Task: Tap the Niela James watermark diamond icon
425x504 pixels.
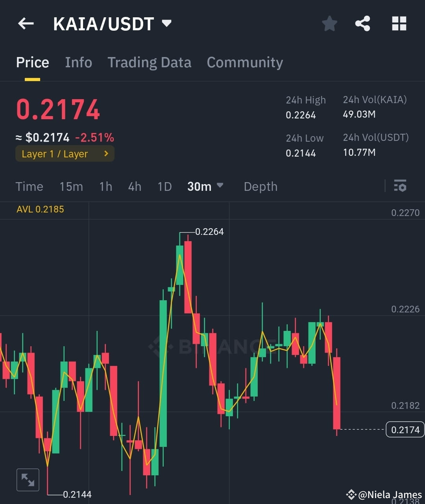Action: click(x=351, y=494)
